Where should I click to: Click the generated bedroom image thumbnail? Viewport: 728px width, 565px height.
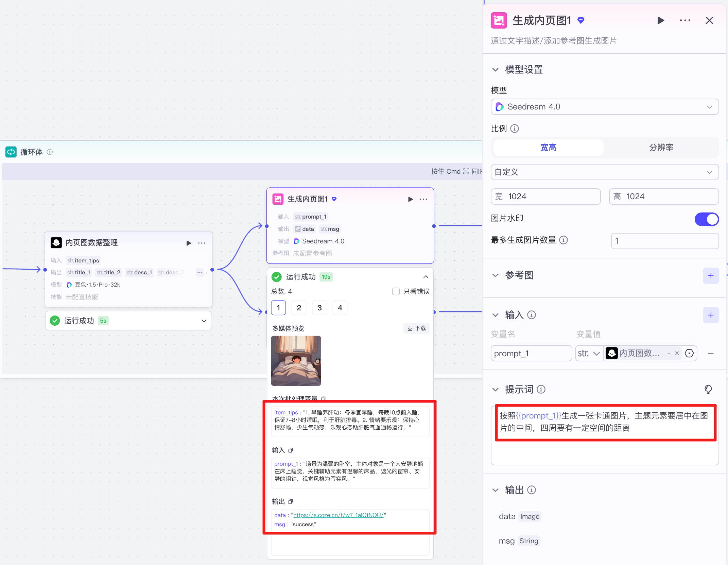click(x=296, y=361)
